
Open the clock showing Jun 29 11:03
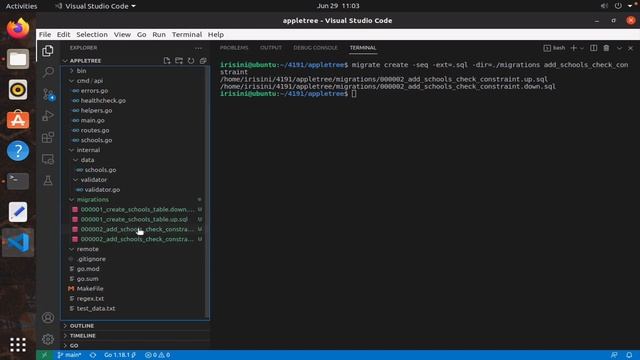pos(338,6)
